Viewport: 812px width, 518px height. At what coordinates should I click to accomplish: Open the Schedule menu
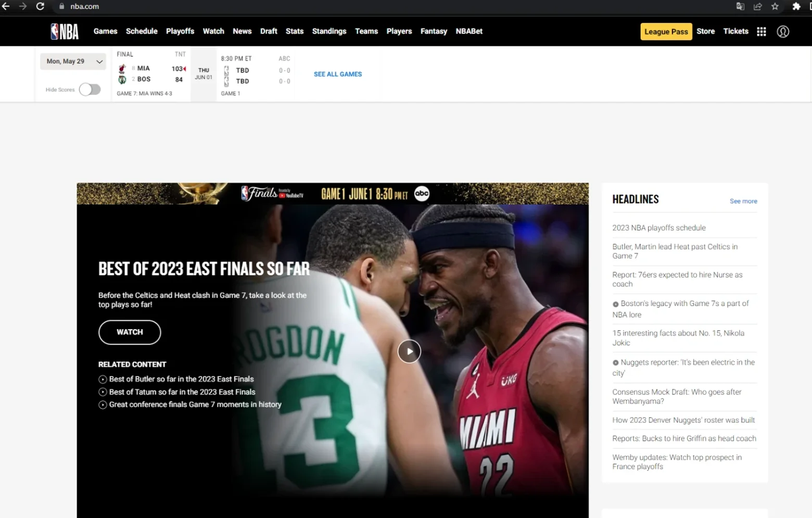(x=142, y=31)
